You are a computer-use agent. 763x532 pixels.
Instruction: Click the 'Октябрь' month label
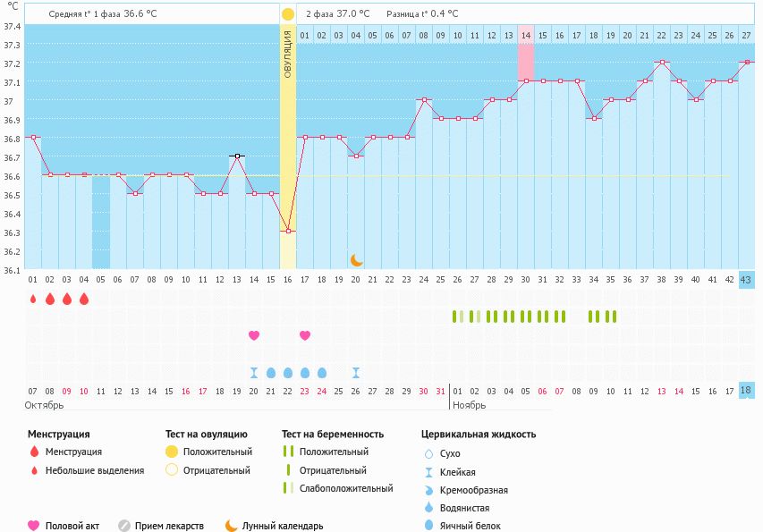point(43,405)
